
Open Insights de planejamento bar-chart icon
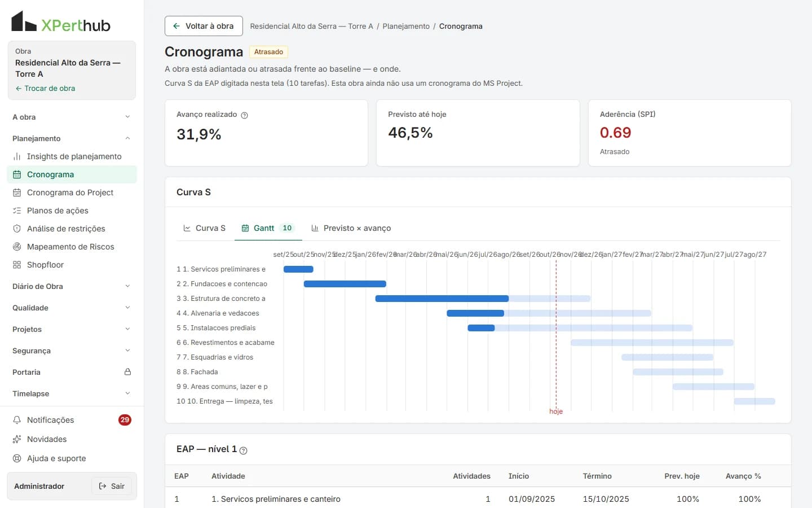17,156
